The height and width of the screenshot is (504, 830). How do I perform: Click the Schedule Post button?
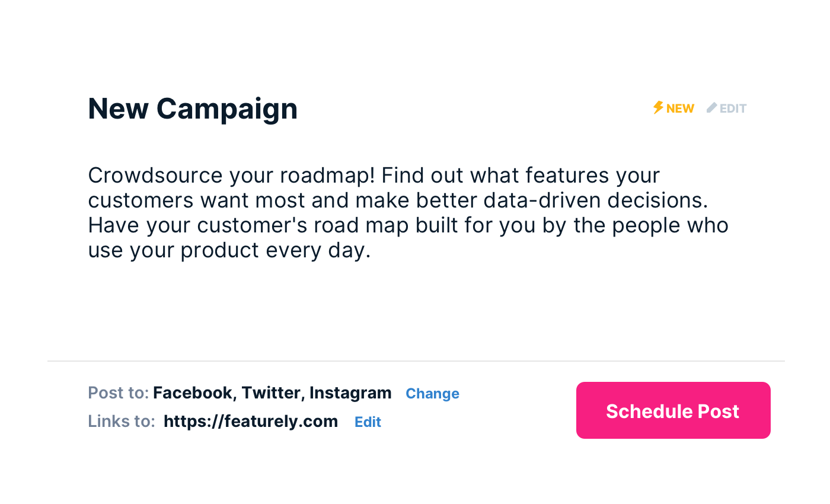(x=673, y=410)
